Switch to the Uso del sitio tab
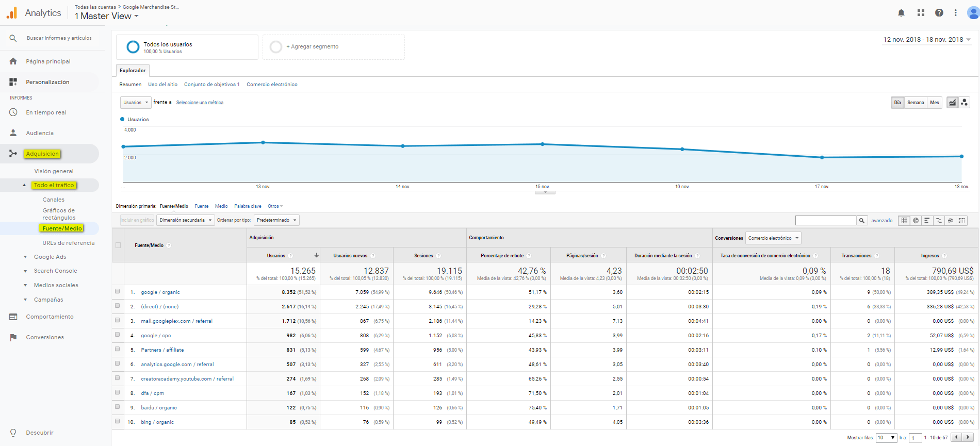 click(x=162, y=85)
